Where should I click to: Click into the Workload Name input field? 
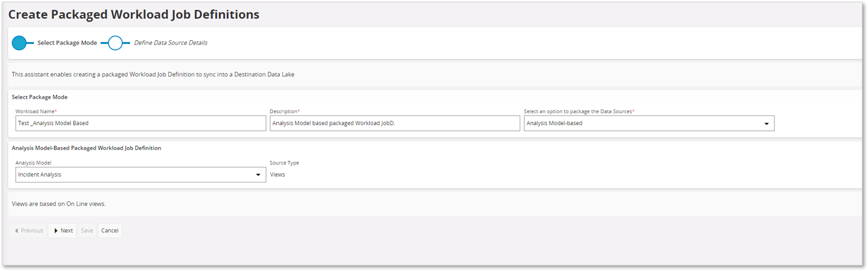tap(141, 123)
